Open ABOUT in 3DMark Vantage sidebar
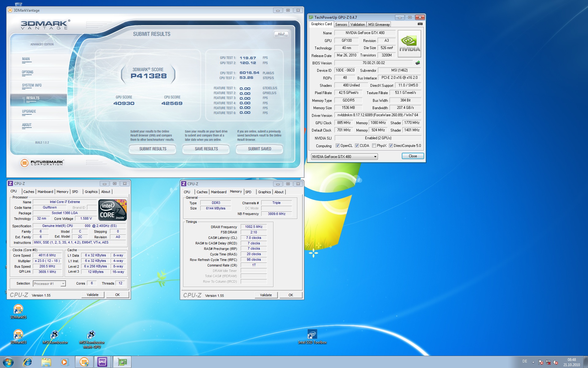Image resolution: width=588 pixels, height=368 pixels. pyautogui.click(x=27, y=125)
